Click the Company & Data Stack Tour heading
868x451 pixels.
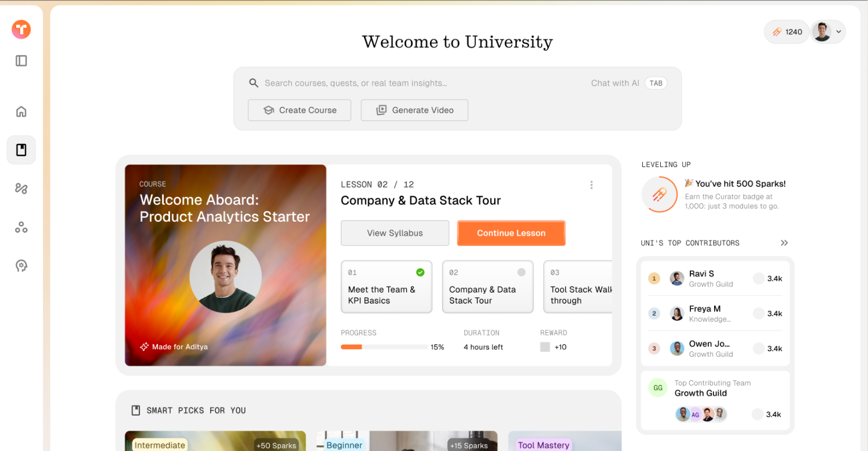(x=421, y=201)
